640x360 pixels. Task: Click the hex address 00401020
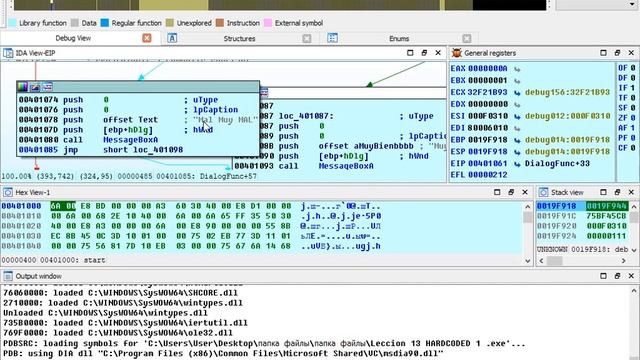(x=21, y=226)
